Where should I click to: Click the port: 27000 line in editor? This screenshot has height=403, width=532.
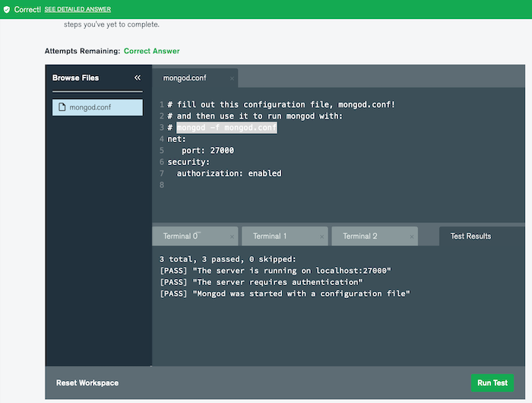207,151
